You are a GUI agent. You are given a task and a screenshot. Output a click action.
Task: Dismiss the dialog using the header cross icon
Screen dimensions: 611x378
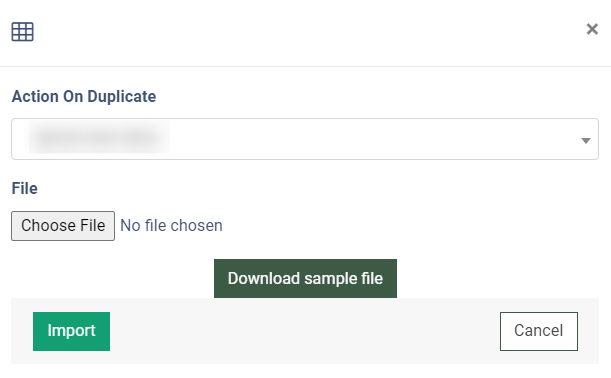pyautogui.click(x=592, y=29)
